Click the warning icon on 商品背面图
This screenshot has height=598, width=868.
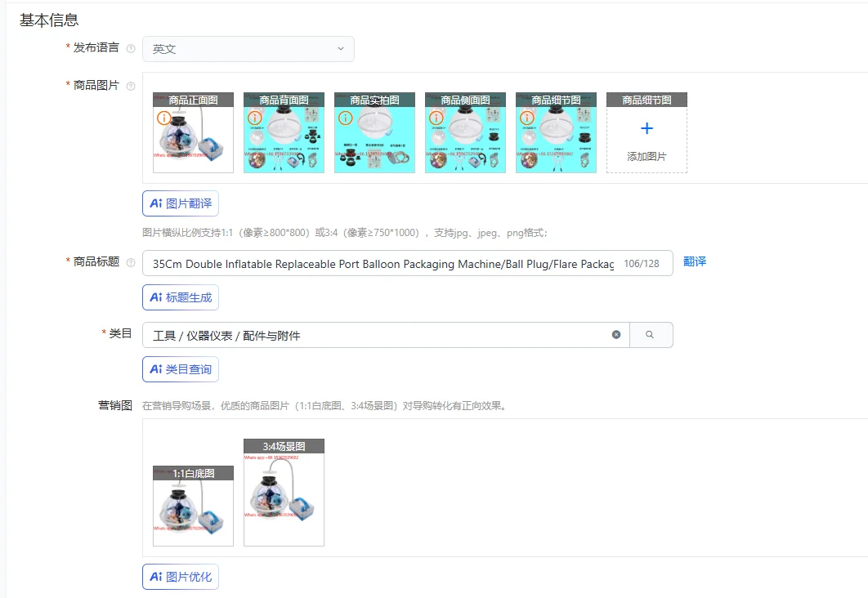(x=255, y=118)
